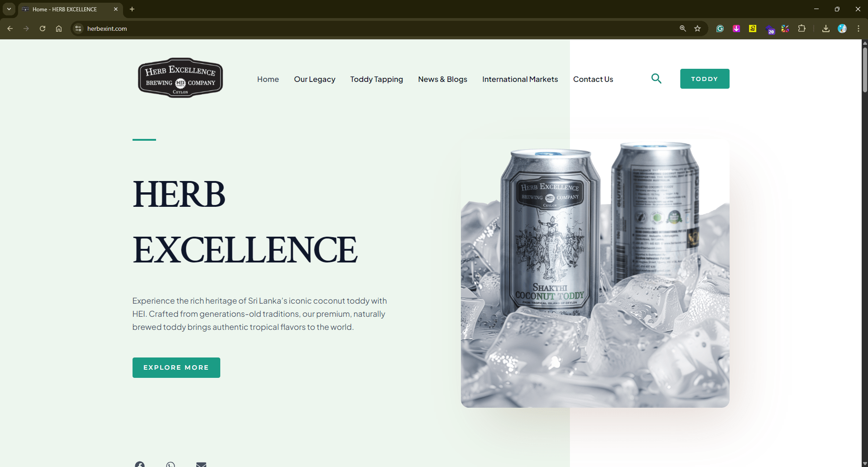Screen dimensions: 868x467
Task: Open the Our Legacy menu item
Action: [315, 79]
